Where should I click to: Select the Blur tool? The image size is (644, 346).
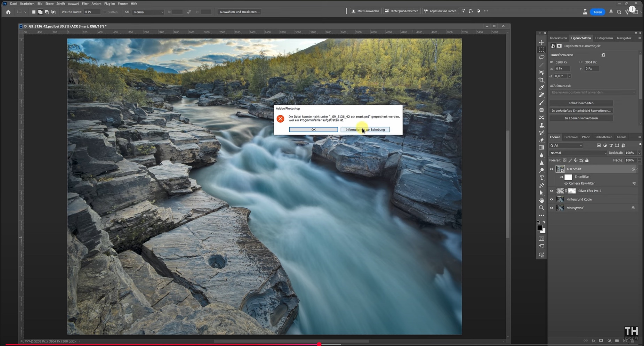click(x=542, y=155)
